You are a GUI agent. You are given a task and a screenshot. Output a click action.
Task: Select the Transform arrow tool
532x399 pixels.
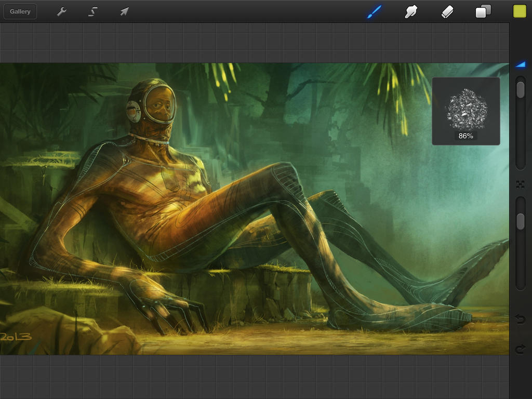pos(124,11)
